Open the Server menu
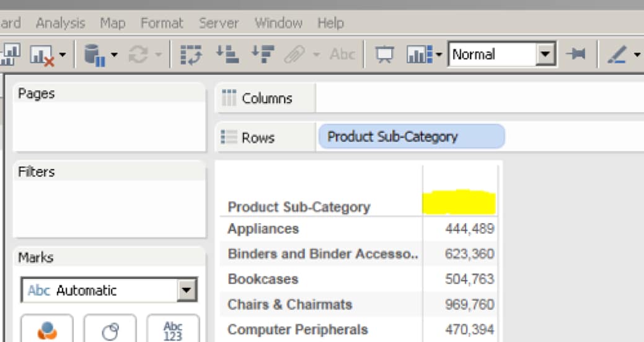Image resolution: width=644 pixels, height=342 pixels. point(219,23)
